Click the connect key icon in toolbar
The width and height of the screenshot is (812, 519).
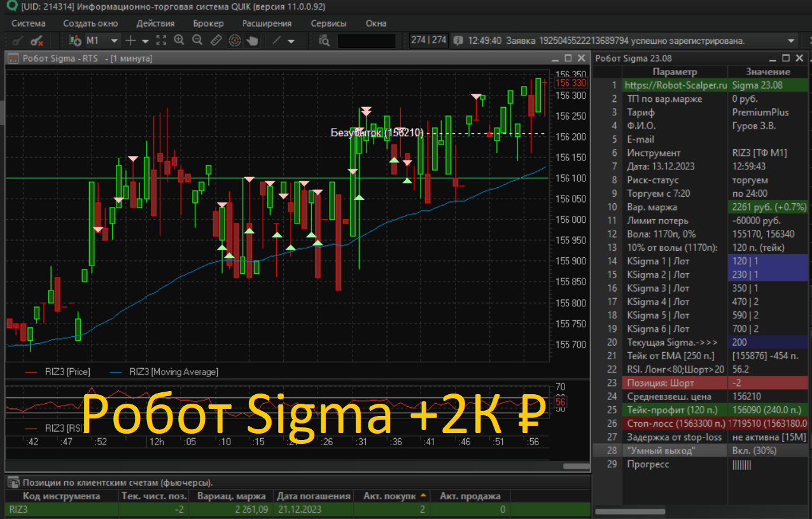[18, 40]
